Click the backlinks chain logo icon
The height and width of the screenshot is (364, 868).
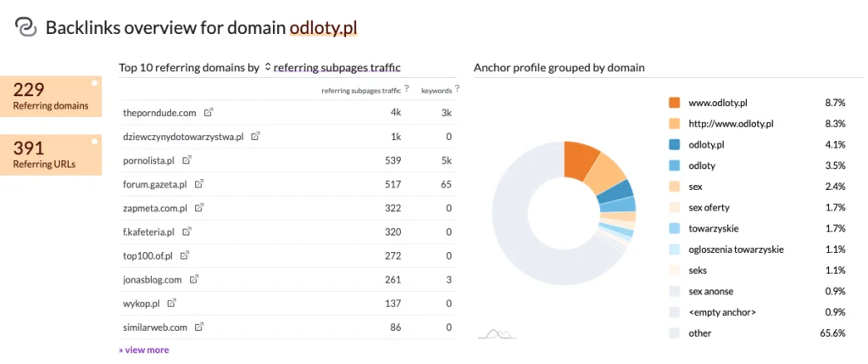tap(25, 28)
